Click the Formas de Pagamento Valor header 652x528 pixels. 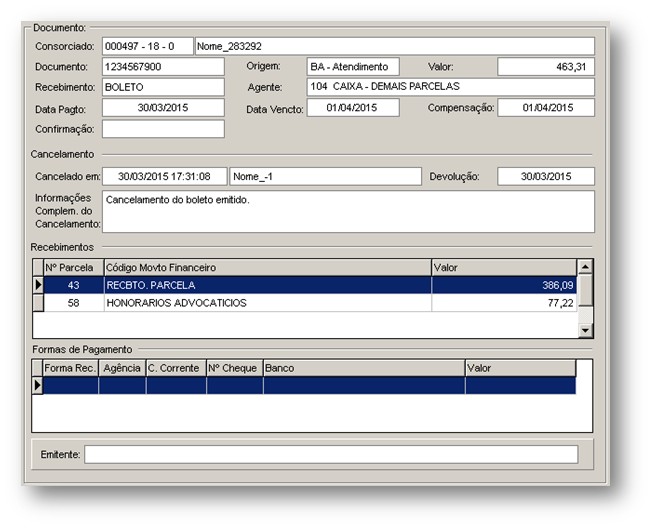[x=521, y=368]
